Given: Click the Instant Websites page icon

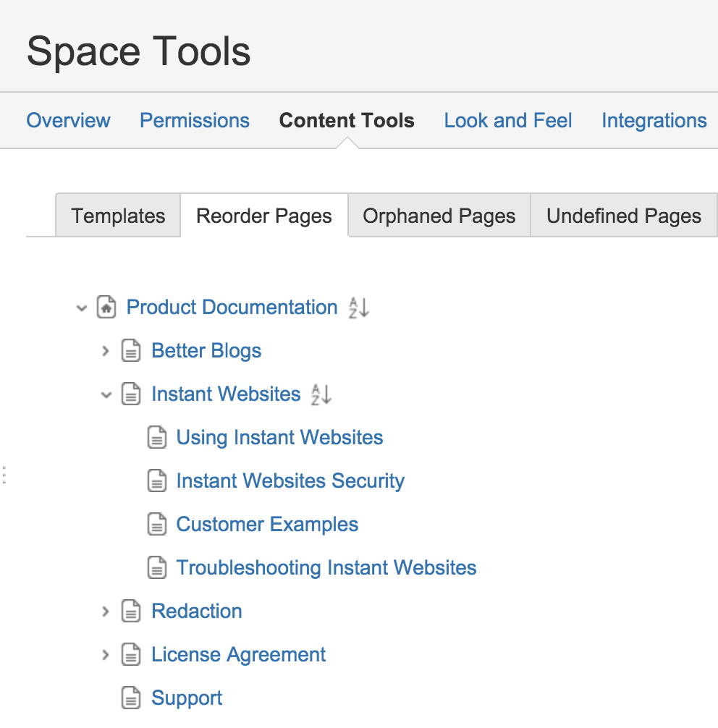Looking at the screenshot, I should point(131,394).
